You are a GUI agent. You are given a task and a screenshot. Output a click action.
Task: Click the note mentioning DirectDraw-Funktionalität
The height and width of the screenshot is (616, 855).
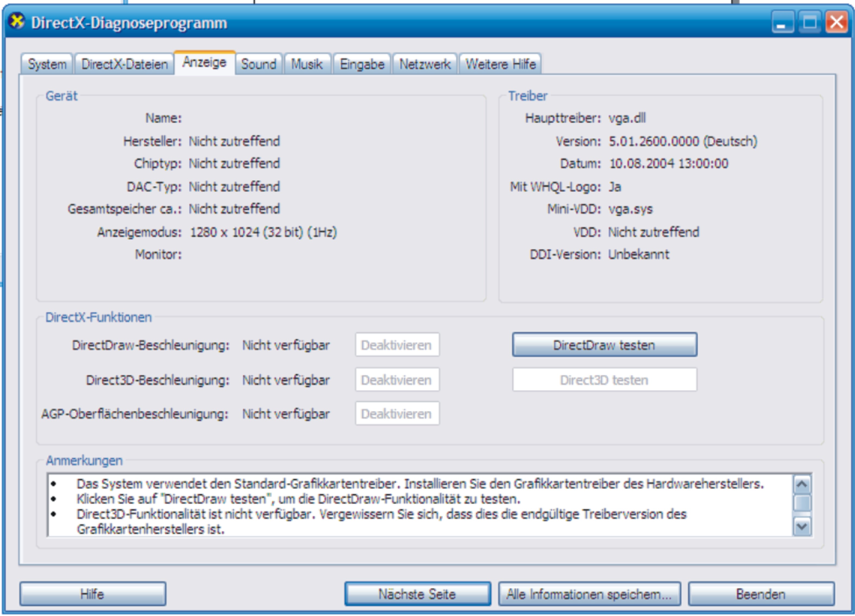(x=298, y=499)
